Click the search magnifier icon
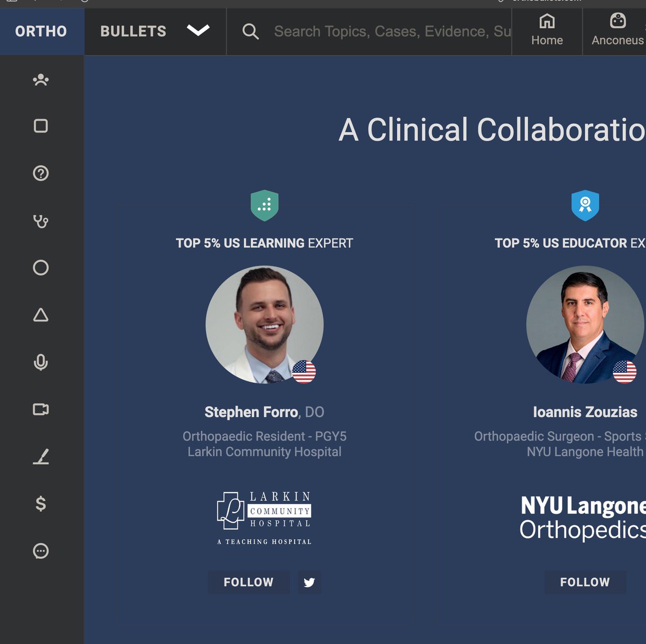The height and width of the screenshot is (644, 646). [x=250, y=32]
